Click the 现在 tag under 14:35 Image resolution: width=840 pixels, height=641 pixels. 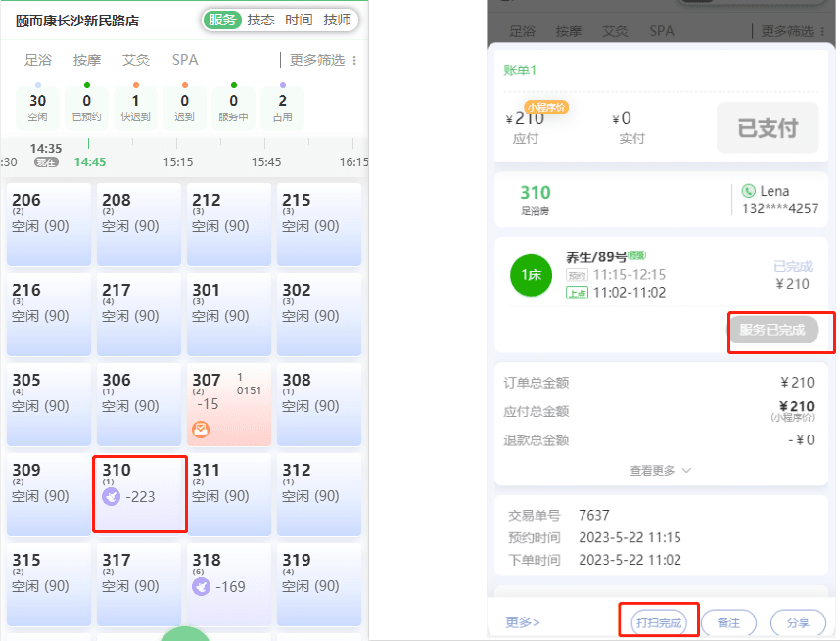[46, 162]
